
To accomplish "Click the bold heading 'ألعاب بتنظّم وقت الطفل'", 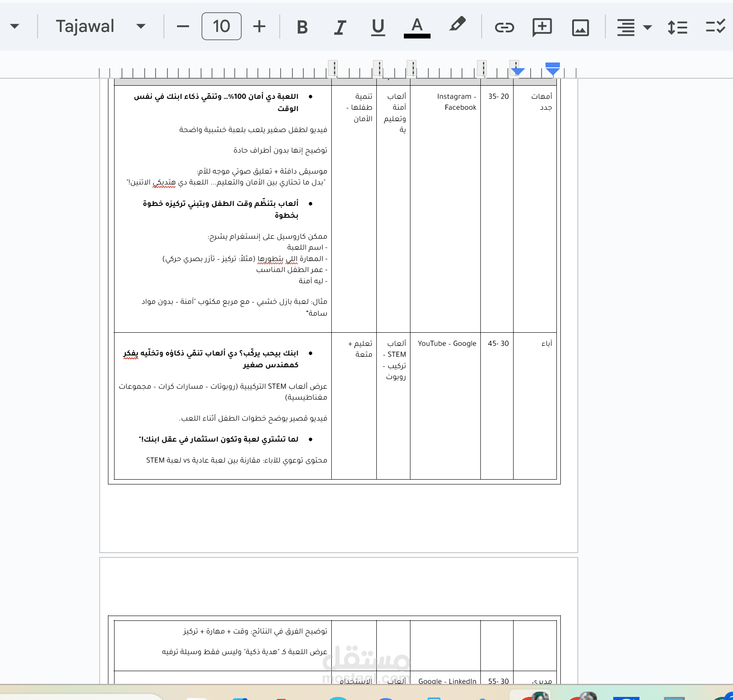I will [254, 204].
